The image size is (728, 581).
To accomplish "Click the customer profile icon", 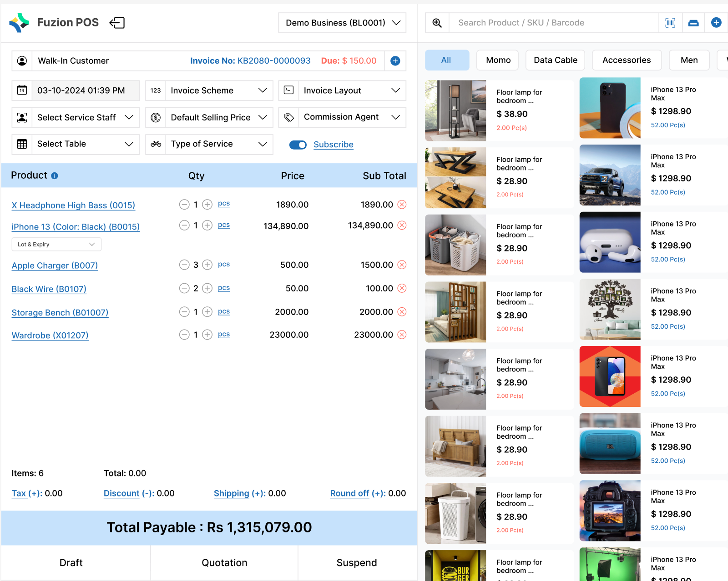I will coord(22,61).
